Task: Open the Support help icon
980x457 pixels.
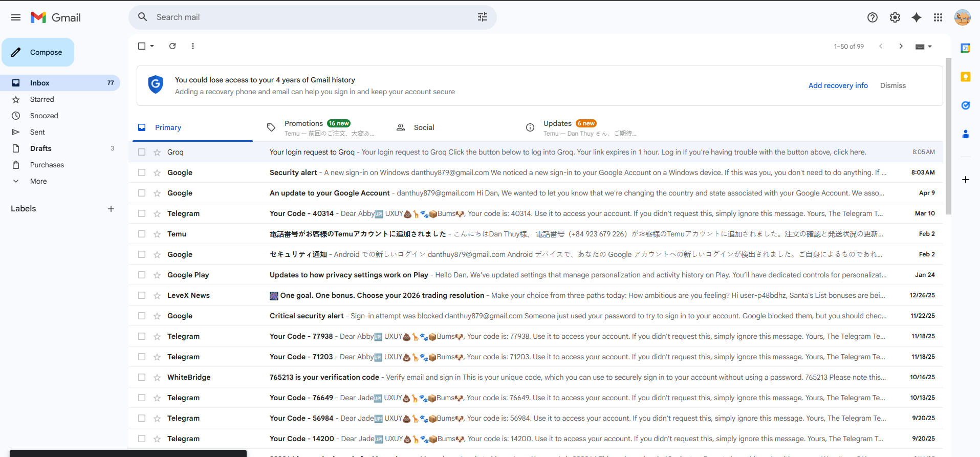Action: (x=873, y=17)
